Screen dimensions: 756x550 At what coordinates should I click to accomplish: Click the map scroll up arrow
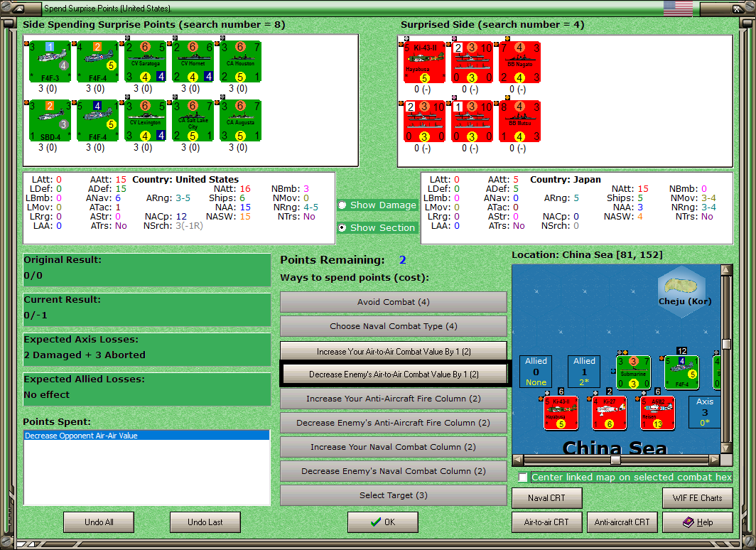727,269
